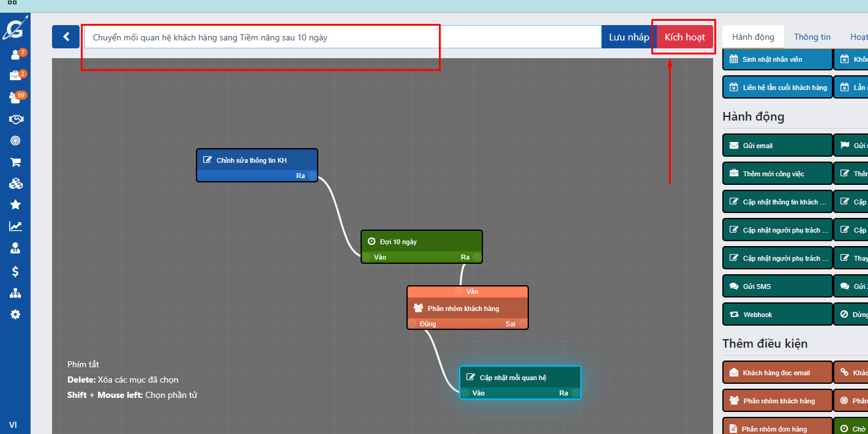Image resolution: width=868 pixels, height=434 pixels.
Task: Open the line chart reports icon
Action: [x=15, y=226]
